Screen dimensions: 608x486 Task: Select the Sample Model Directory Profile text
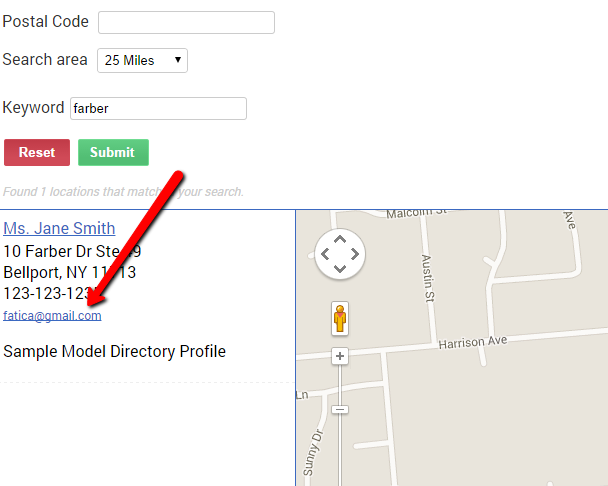click(x=114, y=351)
